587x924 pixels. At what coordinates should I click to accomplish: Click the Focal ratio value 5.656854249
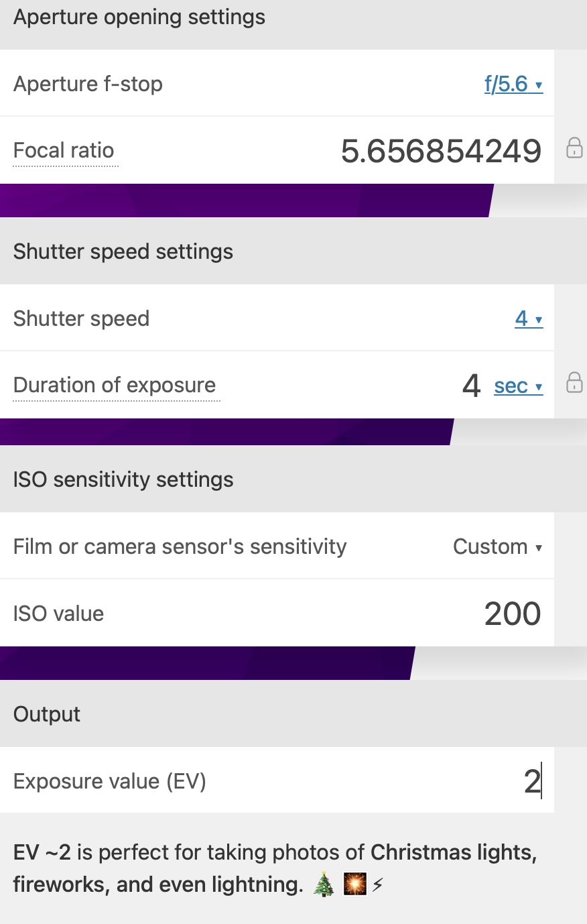point(441,151)
